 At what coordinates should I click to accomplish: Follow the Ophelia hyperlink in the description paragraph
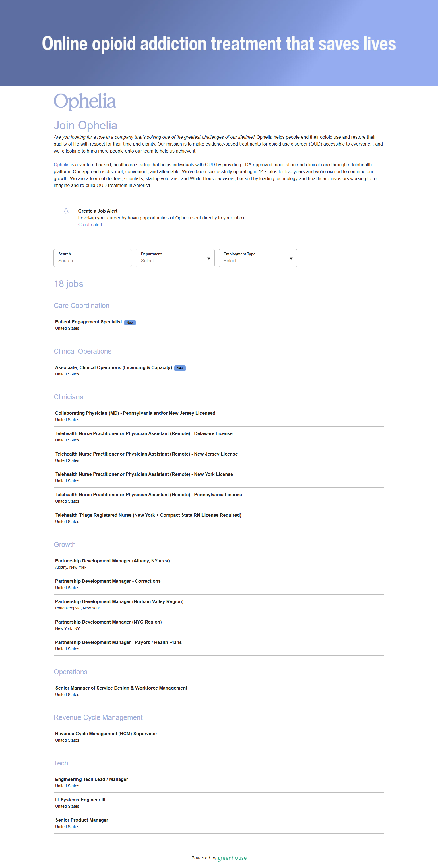tap(62, 165)
